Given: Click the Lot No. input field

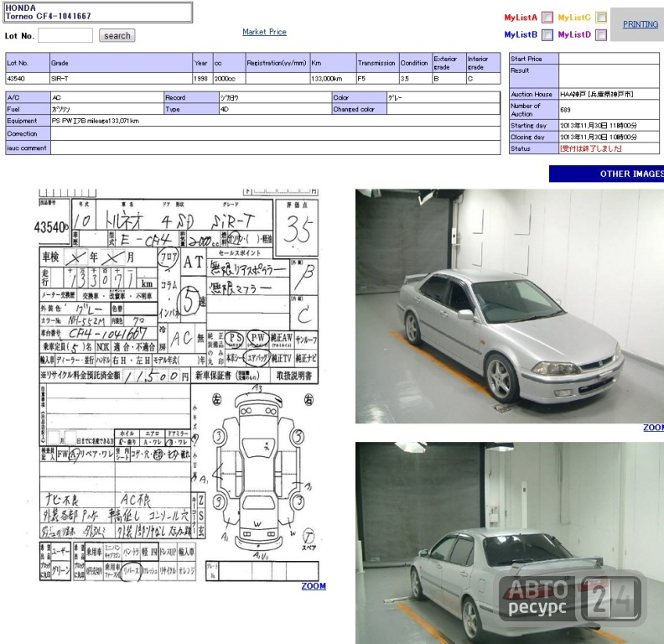Looking at the screenshot, I should 65,35.
